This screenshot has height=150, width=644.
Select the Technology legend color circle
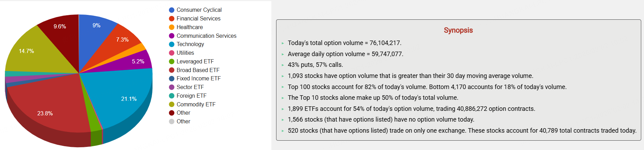coord(171,44)
